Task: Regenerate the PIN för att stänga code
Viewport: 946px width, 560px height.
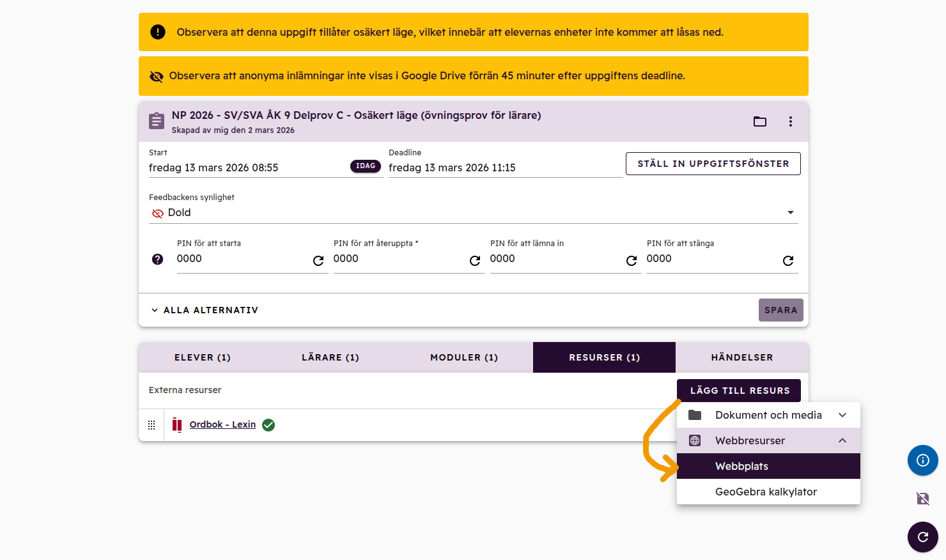Action: [788, 260]
